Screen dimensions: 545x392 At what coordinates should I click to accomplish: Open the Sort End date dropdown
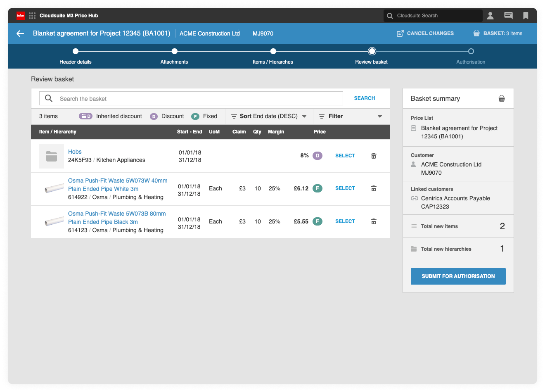click(x=269, y=116)
